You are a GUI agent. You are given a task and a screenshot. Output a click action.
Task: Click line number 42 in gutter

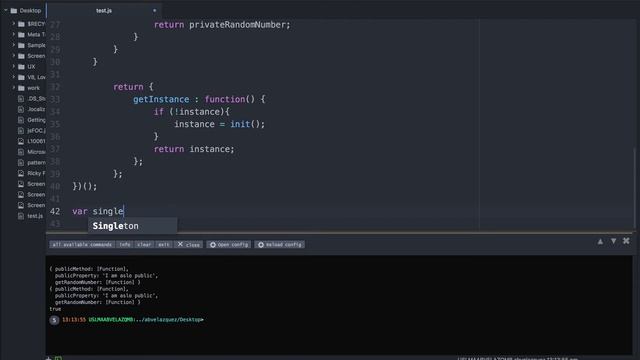pyautogui.click(x=55, y=211)
